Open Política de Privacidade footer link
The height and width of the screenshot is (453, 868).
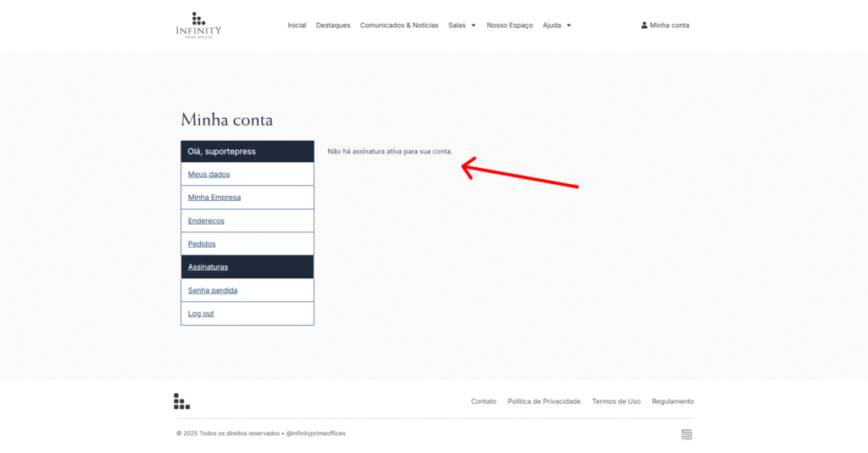[544, 401]
